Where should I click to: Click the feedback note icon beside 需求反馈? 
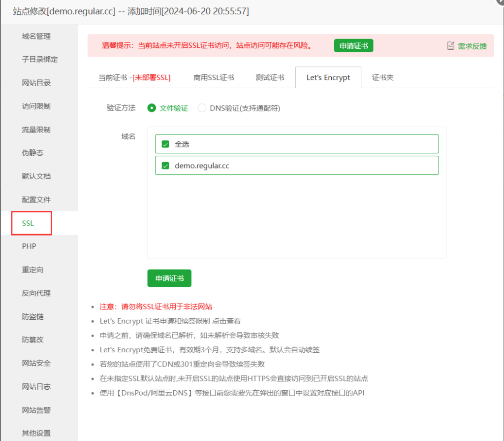point(450,46)
